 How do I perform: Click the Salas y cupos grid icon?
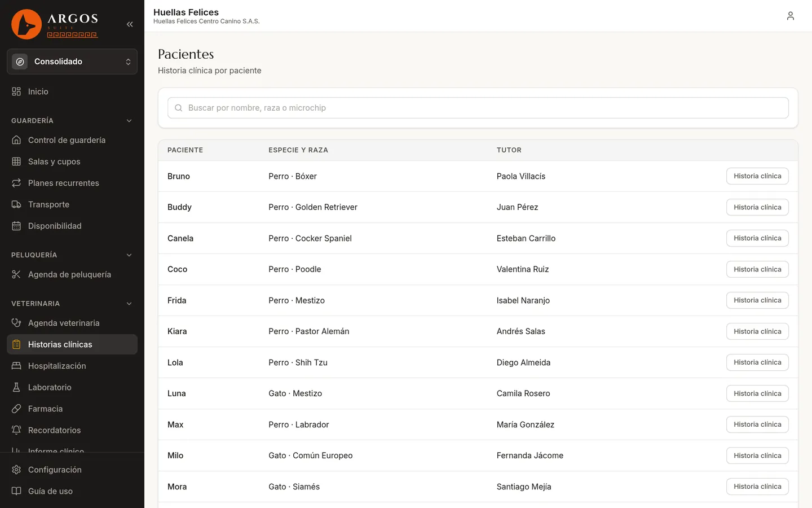point(16,161)
